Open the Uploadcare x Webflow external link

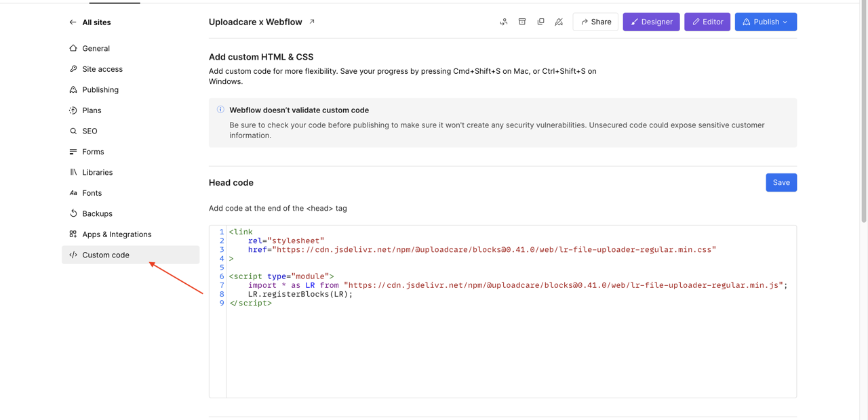click(311, 21)
